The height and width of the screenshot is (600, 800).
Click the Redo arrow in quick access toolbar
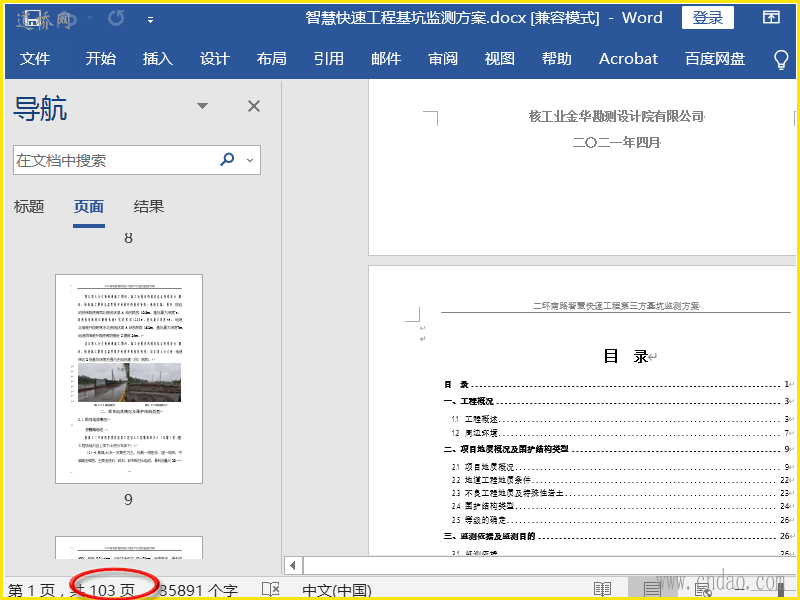tap(116, 18)
